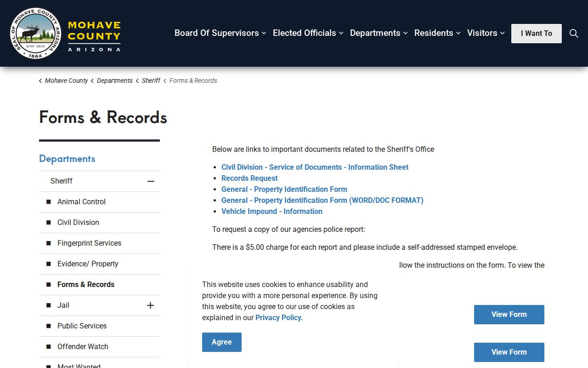This screenshot has width=588, height=368.
Task: Open the Residents dropdown menu
Action: coord(438,33)
